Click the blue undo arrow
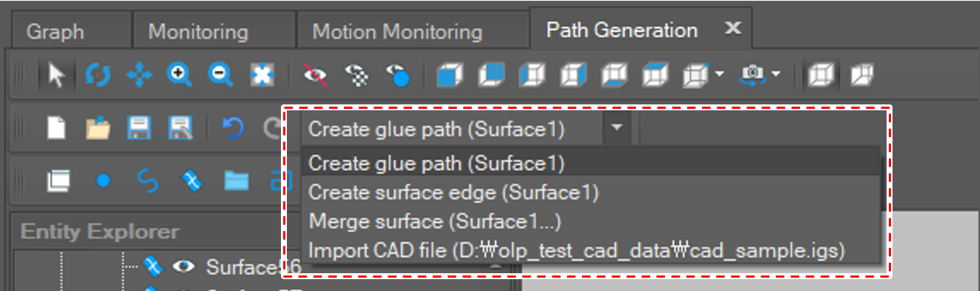 [233, 130]
